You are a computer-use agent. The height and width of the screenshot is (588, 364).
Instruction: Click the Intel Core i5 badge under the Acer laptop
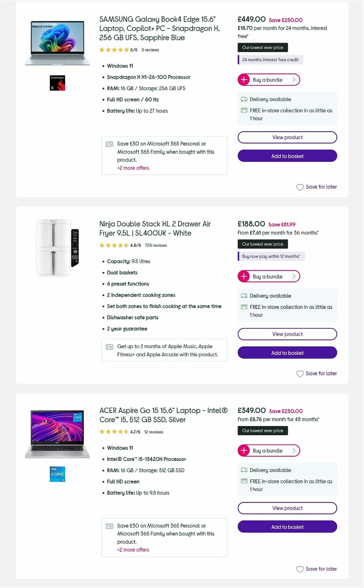57,474
